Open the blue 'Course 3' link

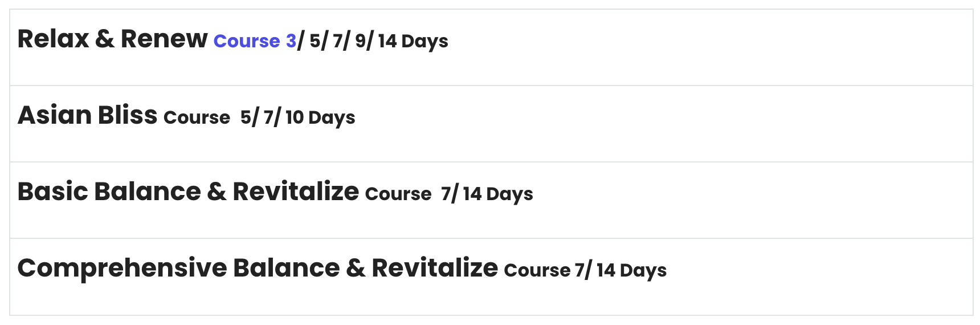[x=255, y=41]
